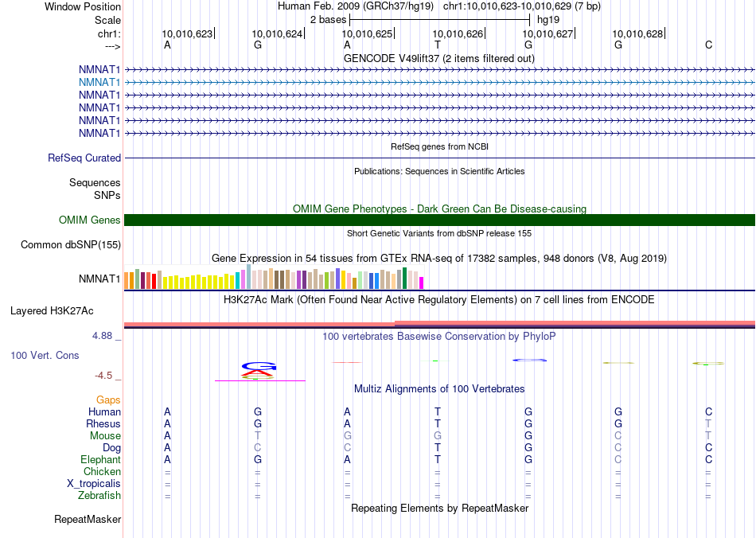The width and height of the screenshot is (756, 538).
Task: Click the Sequences track label
Action: (95, 183)
